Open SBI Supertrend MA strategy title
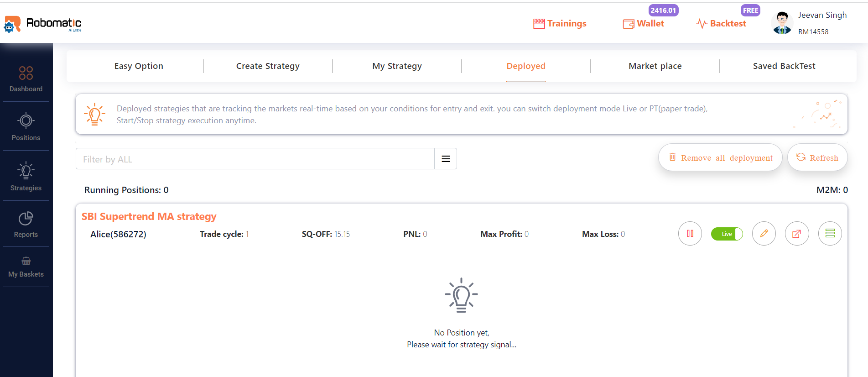 149,216
